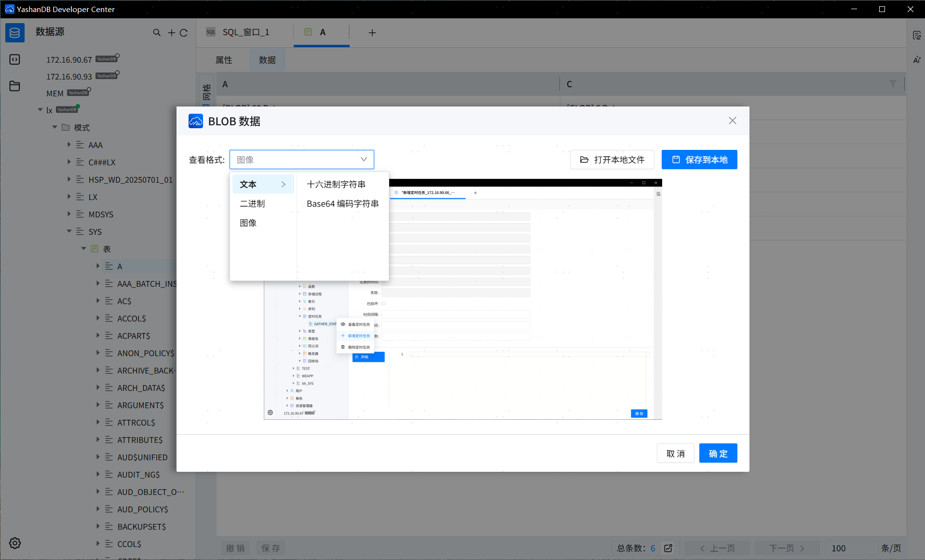This screenshot has width=925, height=560.
Task: Open the folder sidebar icon
Action: [14, 86]
